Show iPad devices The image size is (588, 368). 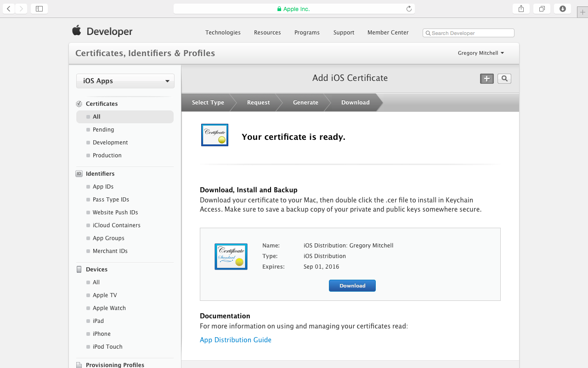[98, 321]
